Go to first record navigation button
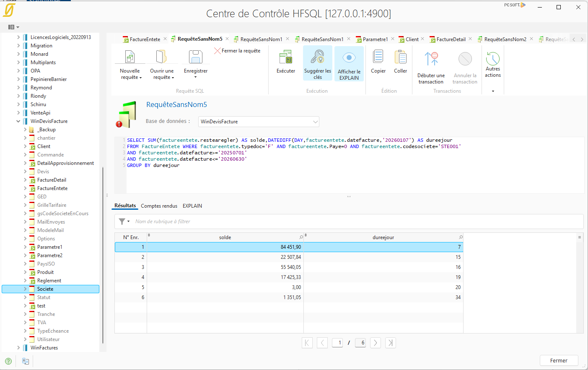588x370 pixels. click(x=307, y=343)
